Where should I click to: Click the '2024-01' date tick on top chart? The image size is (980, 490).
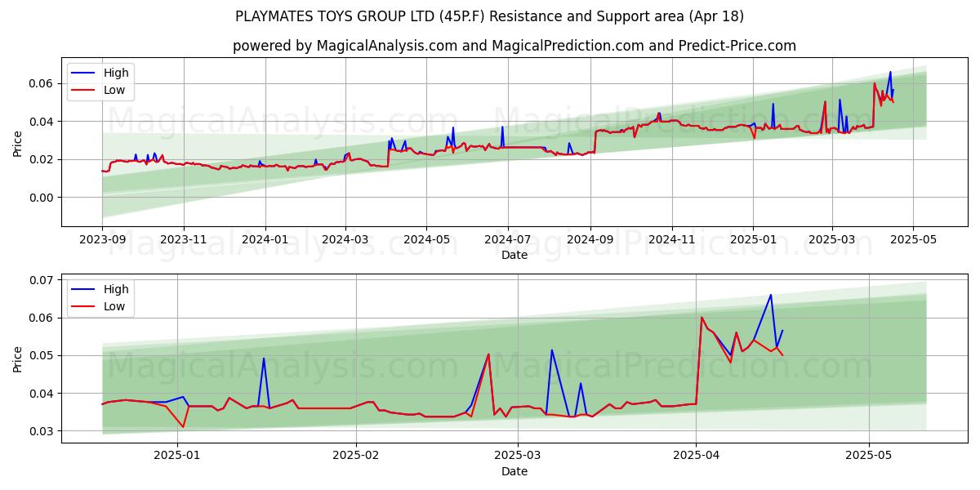(265, 240)
